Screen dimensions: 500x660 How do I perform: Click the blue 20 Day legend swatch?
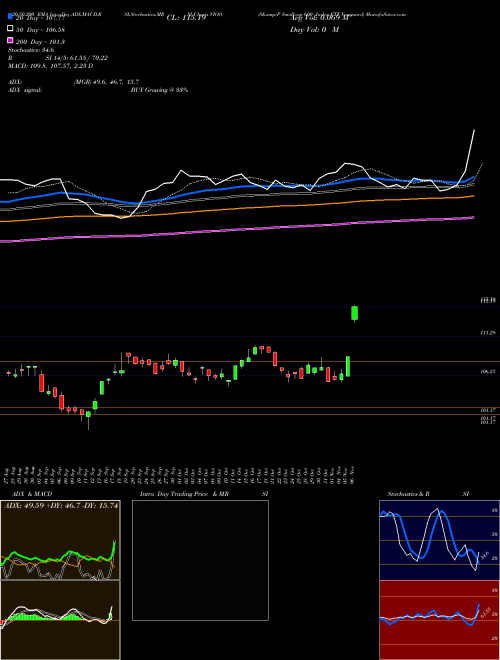[x=10, y=16]
